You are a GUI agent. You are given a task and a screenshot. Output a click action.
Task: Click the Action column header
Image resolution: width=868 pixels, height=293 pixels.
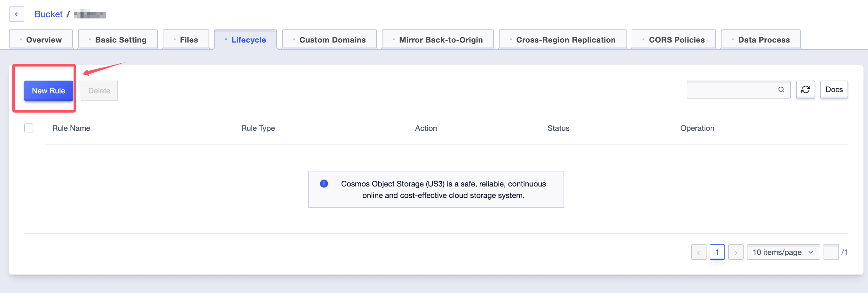tap(426, 128)
